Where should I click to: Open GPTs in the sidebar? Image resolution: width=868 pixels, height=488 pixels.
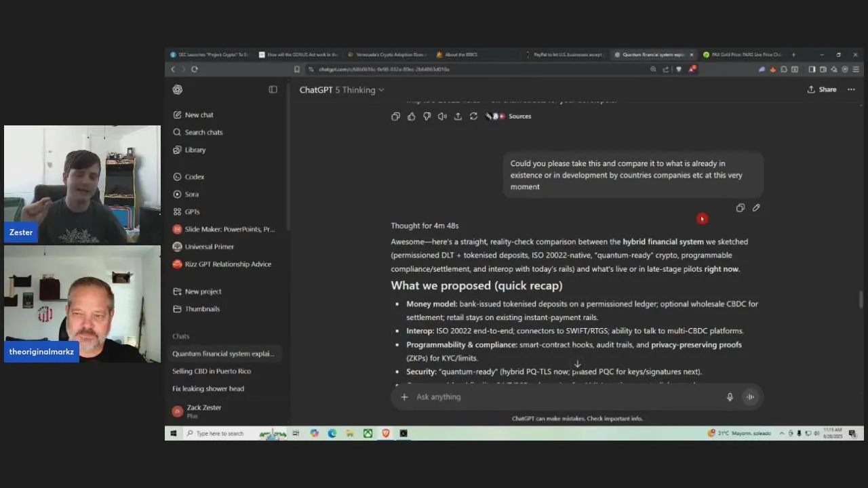point(186,211)
